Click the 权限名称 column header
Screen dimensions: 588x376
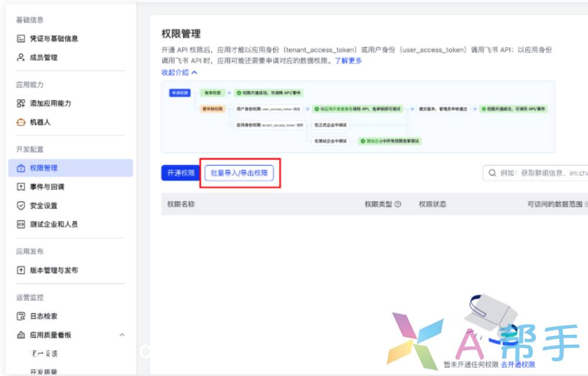tap(181, 204)
